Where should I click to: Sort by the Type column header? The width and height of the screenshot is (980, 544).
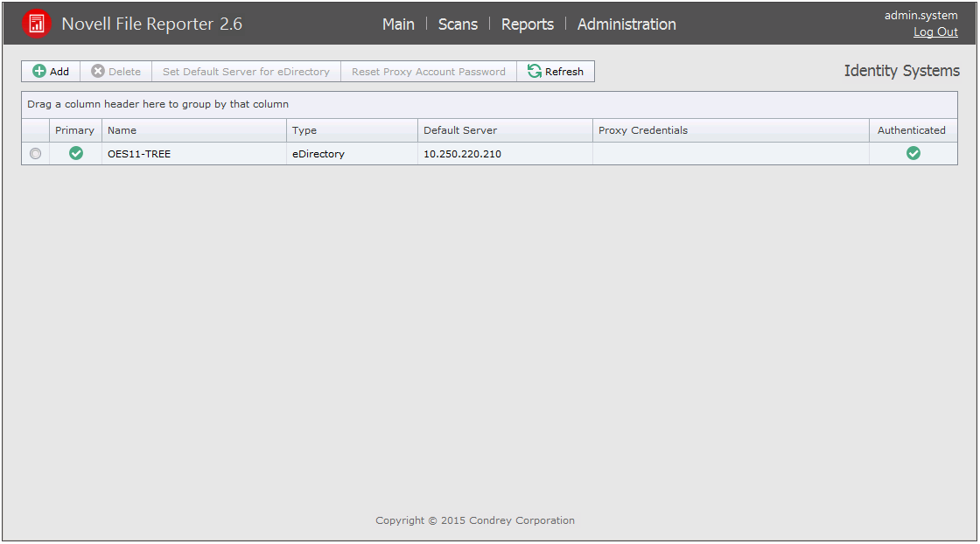click(304, 130)
